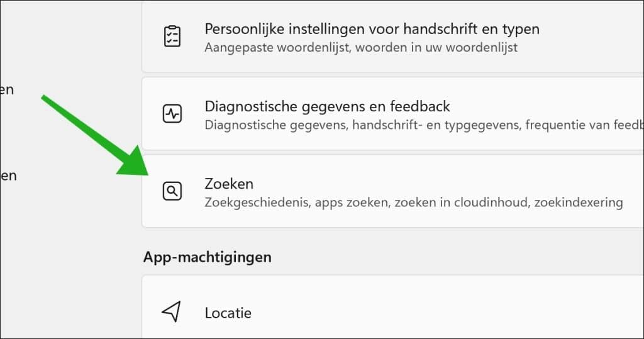Click the Locatie arrow icon
644x339 pixels.
pos(171,312)
